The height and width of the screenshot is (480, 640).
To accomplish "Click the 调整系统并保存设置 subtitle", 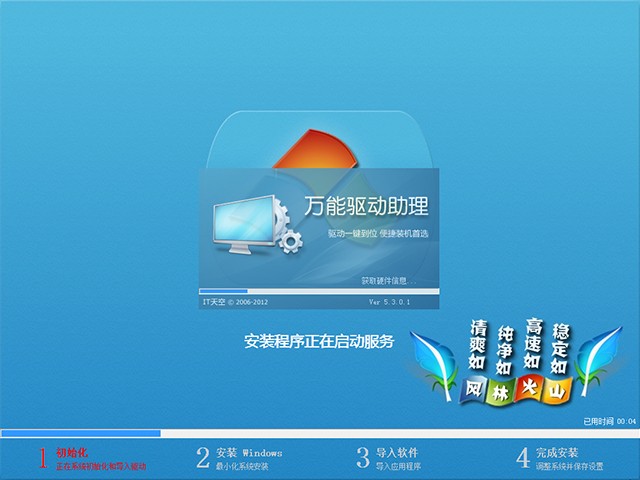I will [x=569, y=466].
